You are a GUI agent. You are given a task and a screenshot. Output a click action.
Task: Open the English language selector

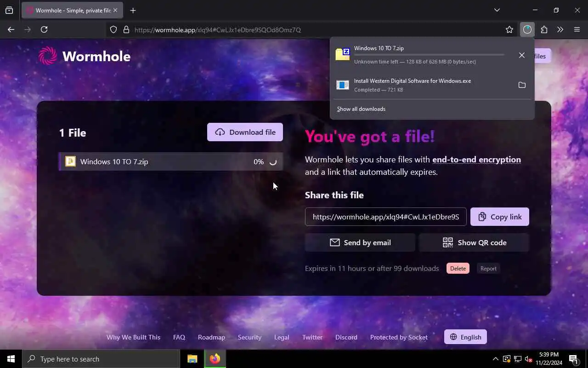pos(465,337)
